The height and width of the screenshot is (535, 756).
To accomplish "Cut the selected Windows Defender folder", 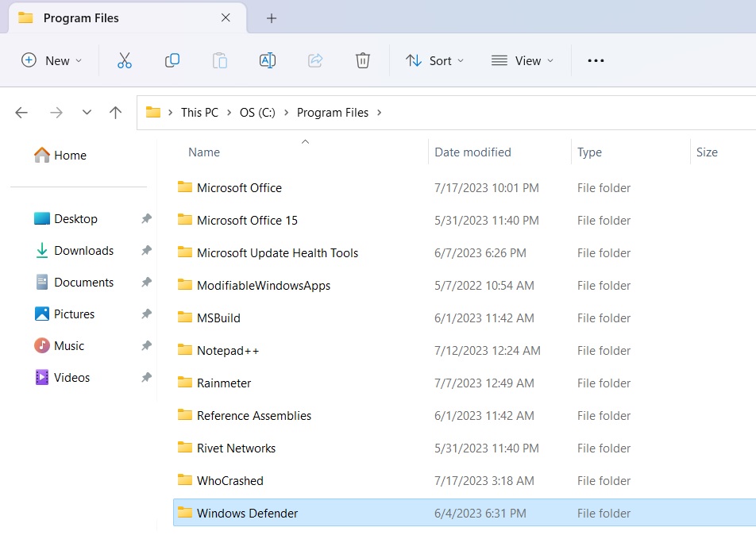I will pyautogui.click(x=124, y=60).
